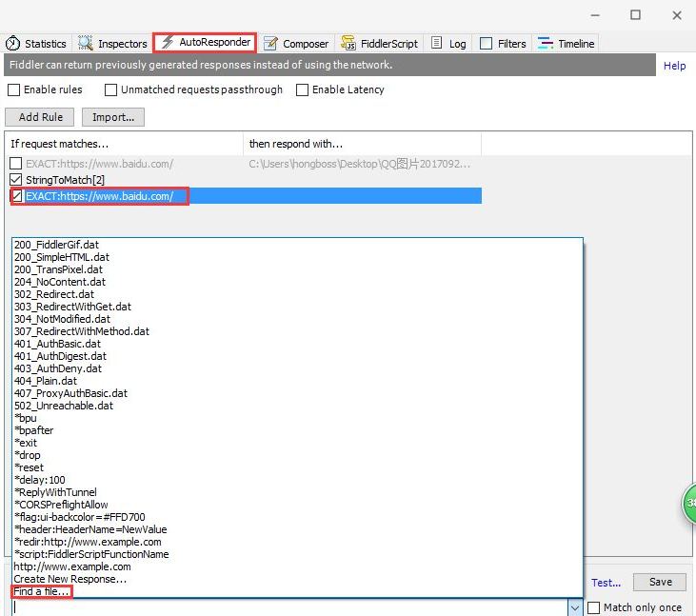Choose *script:FiddlerScriptFunctionName
The width and height of the screenshot is (696, 616).
(296, 554)
